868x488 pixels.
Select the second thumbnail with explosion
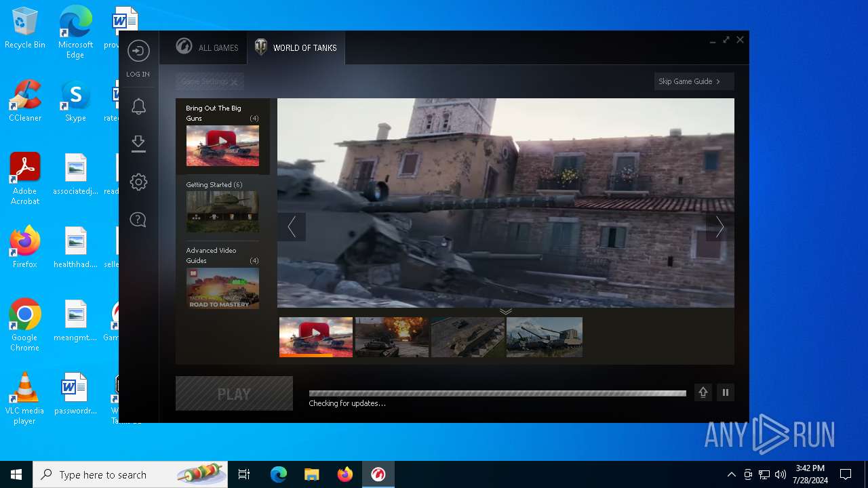[x=392, y=337]
